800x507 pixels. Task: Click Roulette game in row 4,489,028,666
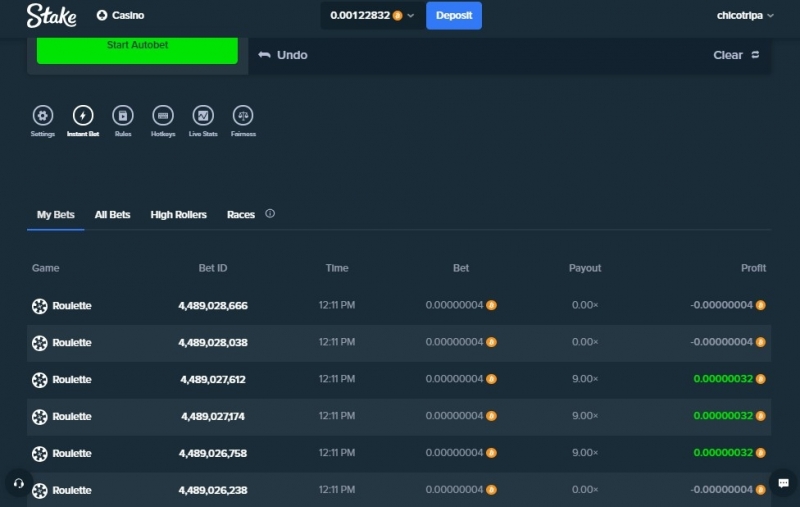point(62,306)
